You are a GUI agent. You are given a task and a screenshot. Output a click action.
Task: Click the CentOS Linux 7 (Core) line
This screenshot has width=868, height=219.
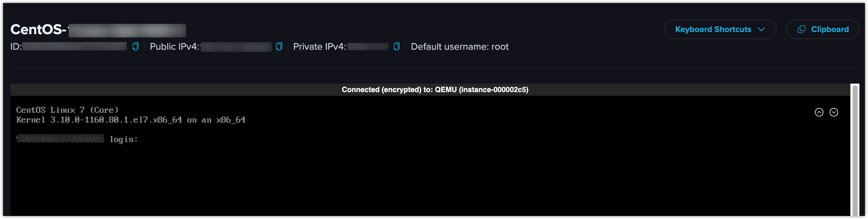67,110
